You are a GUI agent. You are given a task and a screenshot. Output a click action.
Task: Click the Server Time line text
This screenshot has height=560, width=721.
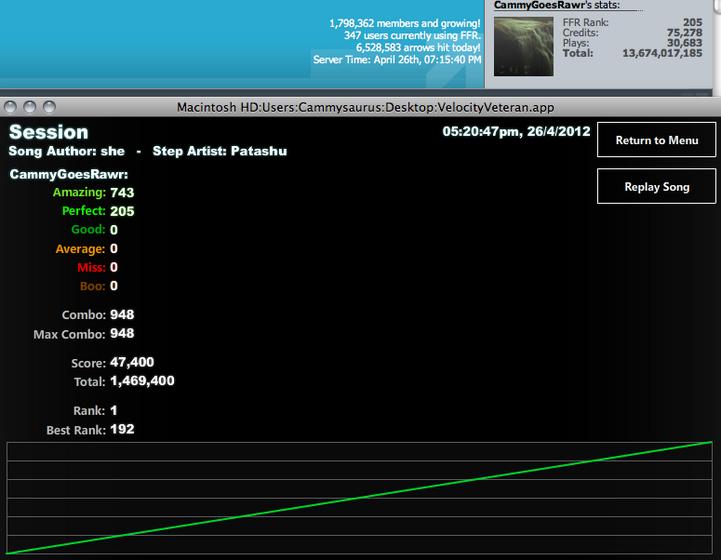[397, 59]
